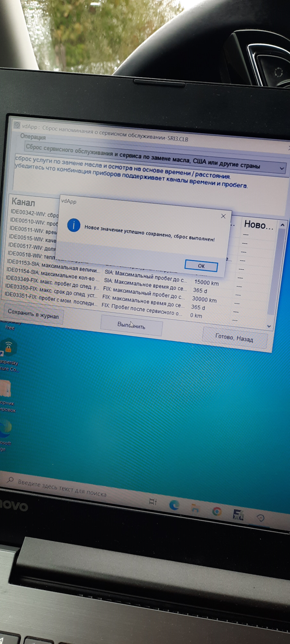Select the IDE00510-WIV channel row
290x644 pixels.
click(x=34, y=221)
